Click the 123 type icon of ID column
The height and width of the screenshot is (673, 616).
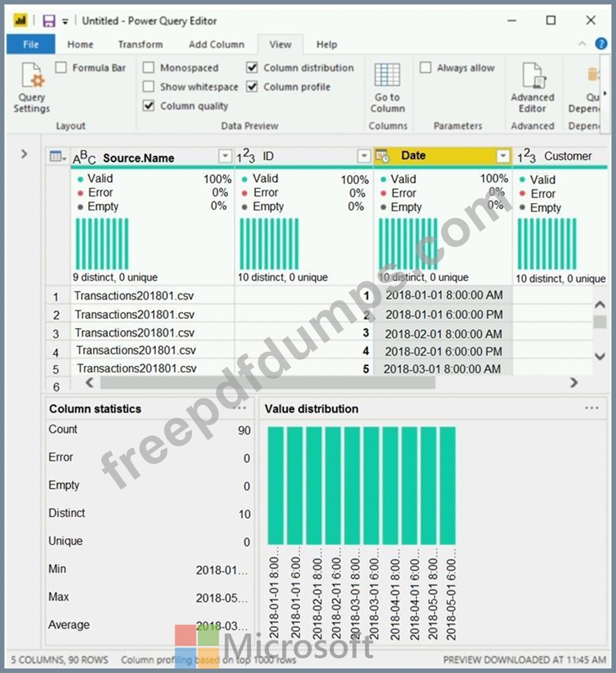246,156
